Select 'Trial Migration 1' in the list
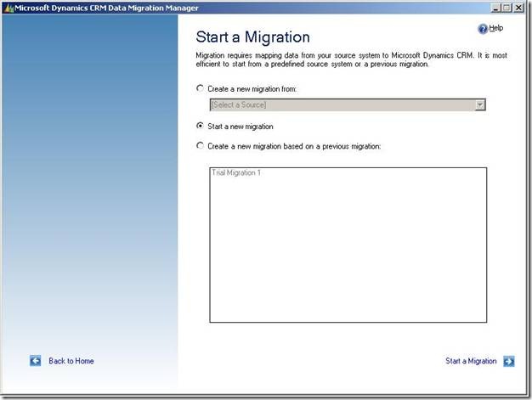Image resolution: width=532 pixels, height=400 pixels. (x=235, y=173)
